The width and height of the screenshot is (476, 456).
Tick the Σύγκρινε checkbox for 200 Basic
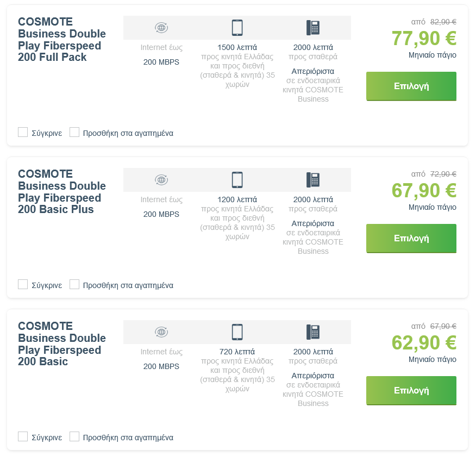23,437
